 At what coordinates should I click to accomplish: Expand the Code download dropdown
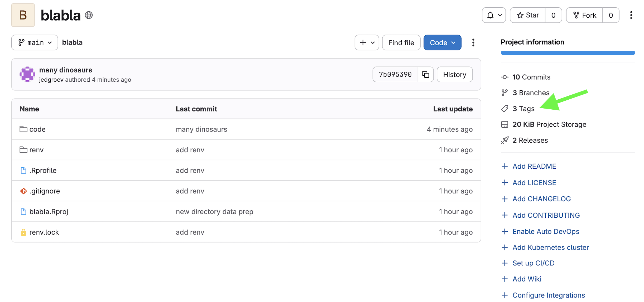point(442,43)
